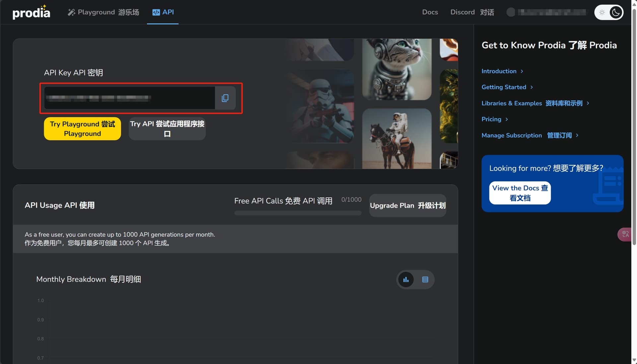Click the 1.0 y-axis label
Image resolution: width=637 pixels, height=364 pixels.
[x=40, y=301]
